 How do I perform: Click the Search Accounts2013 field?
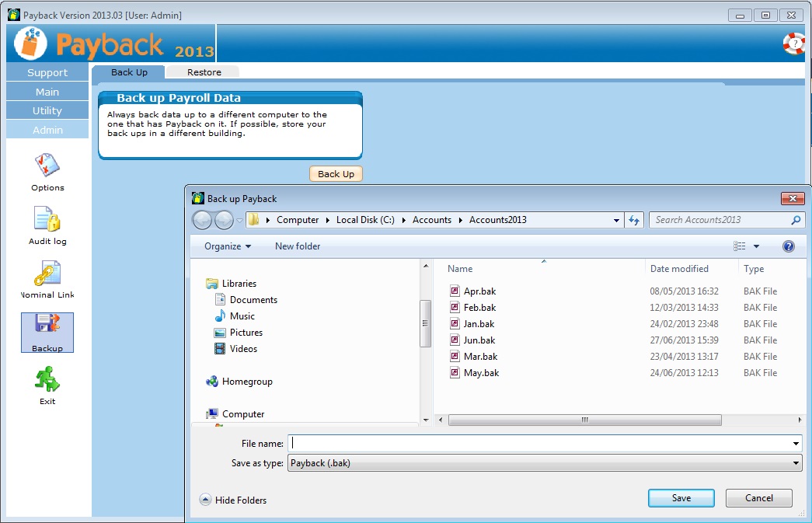tap(719, 220)
